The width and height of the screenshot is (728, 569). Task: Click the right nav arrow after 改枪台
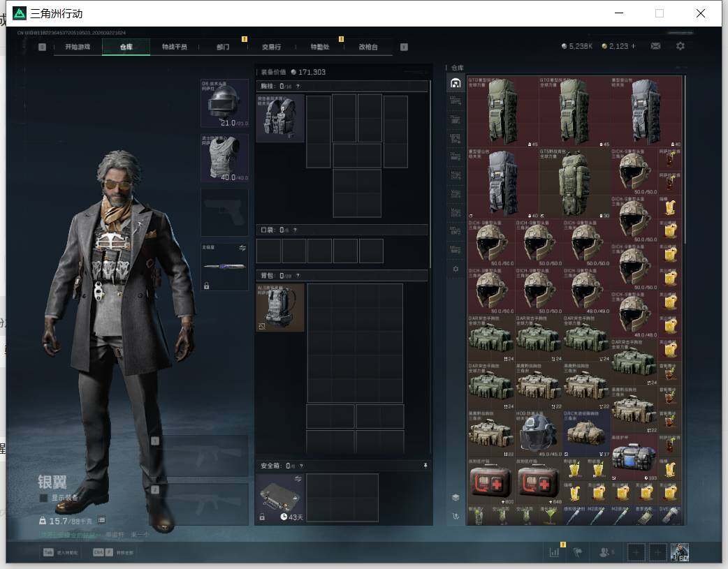pyautogui.click(x=404, y=47)
